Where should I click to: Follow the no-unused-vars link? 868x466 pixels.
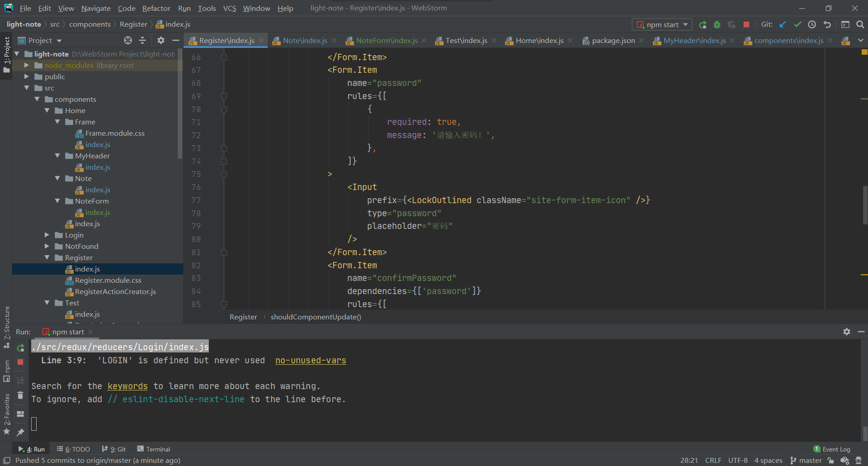311,361
